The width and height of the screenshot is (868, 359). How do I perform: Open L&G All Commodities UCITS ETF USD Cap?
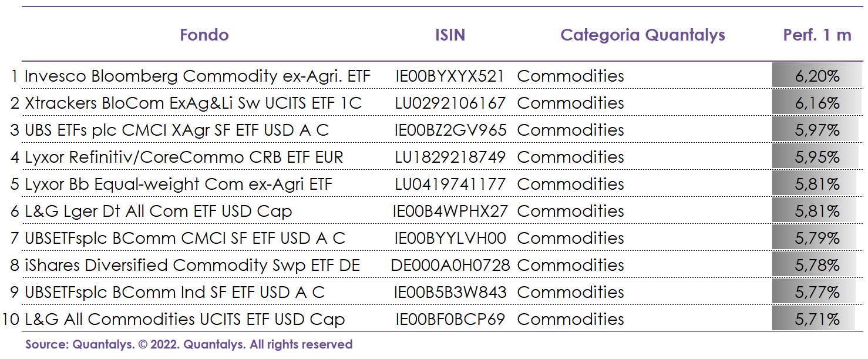click(184, 319)
